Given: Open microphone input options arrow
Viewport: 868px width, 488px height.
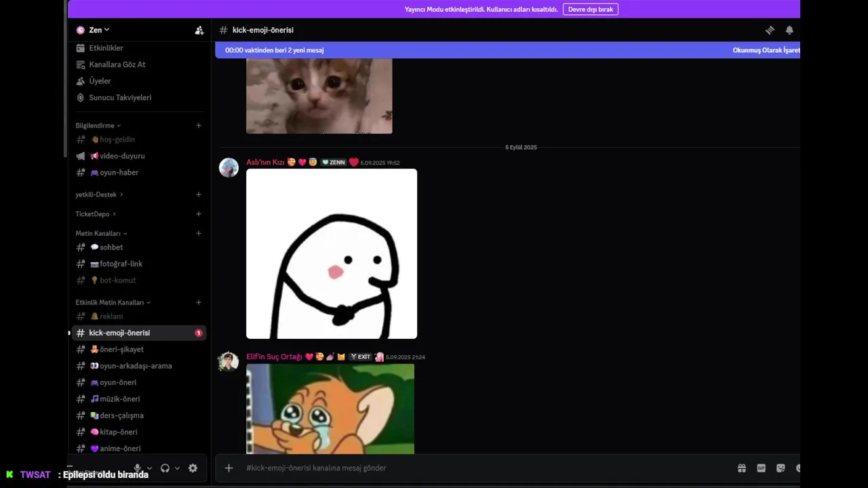Looking at the screenshot, I should [x=149, y=468].
